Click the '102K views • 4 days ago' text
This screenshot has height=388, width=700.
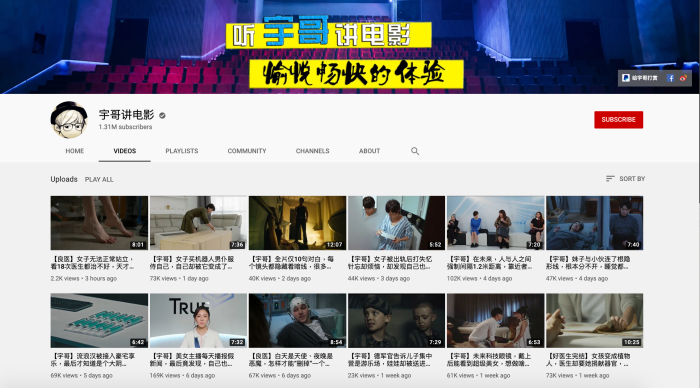(x=479, y=278)
